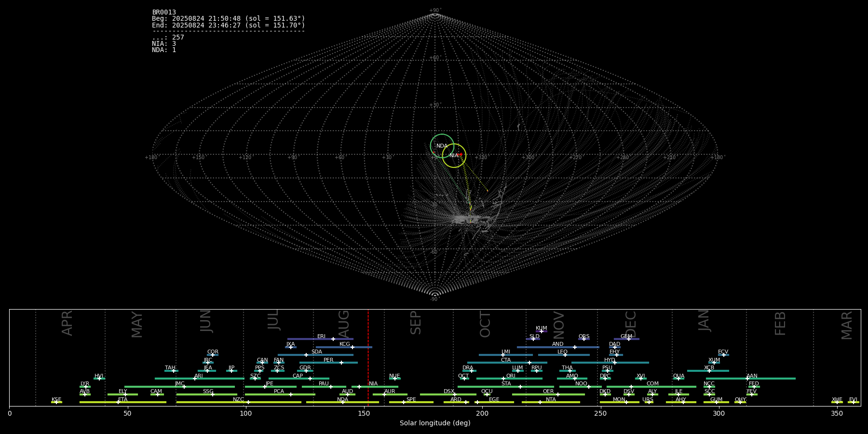Click the +270 longitude label on map
Viewport: 868px width, 434px height.
575,158
